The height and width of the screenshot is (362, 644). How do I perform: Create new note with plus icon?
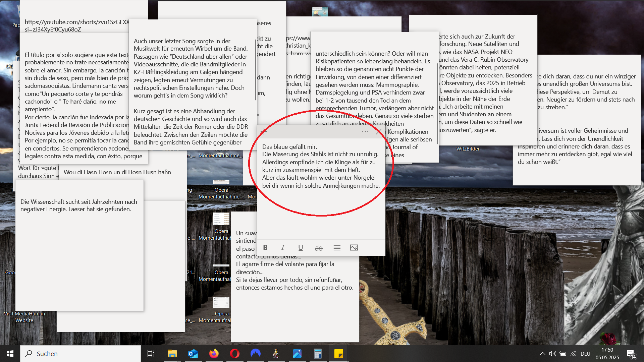(x=264, y=132)
